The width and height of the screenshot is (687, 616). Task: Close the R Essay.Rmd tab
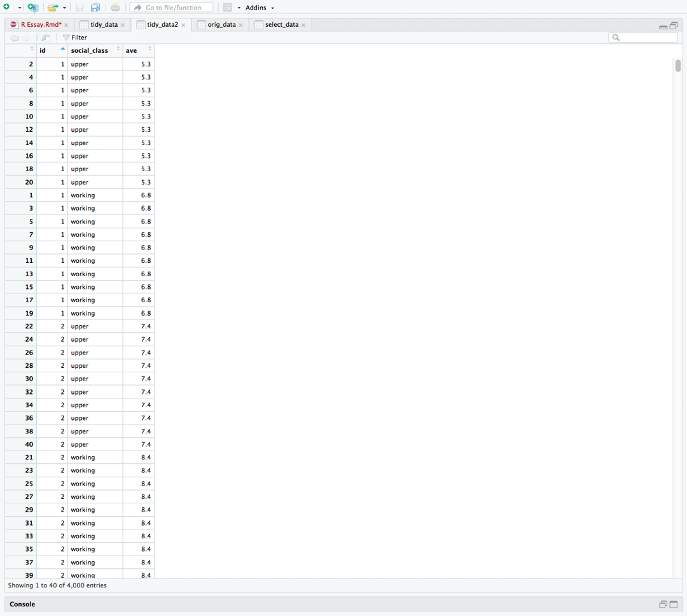pyautogui.click(x=66, y=25)
